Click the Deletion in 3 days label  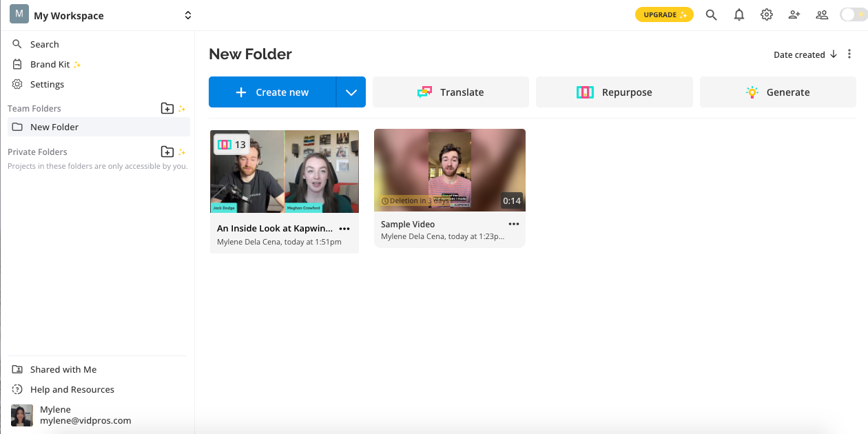point(415,201)
